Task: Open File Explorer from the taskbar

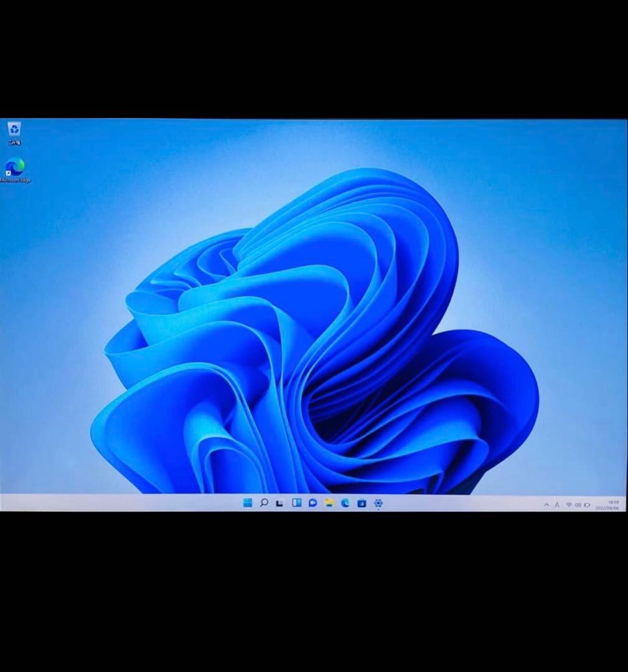Action: coord(329,503)
